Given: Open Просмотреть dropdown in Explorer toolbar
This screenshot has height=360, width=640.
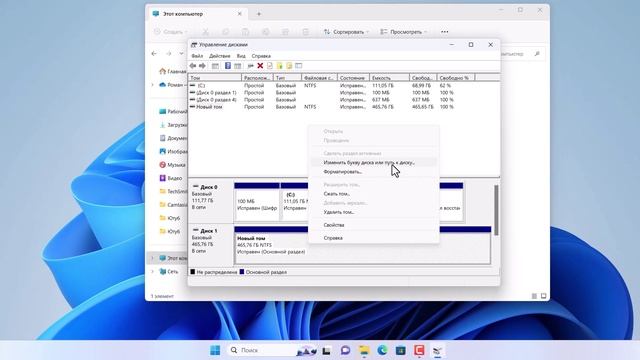Looking at the screenshot, I should [x=403, y=32].
